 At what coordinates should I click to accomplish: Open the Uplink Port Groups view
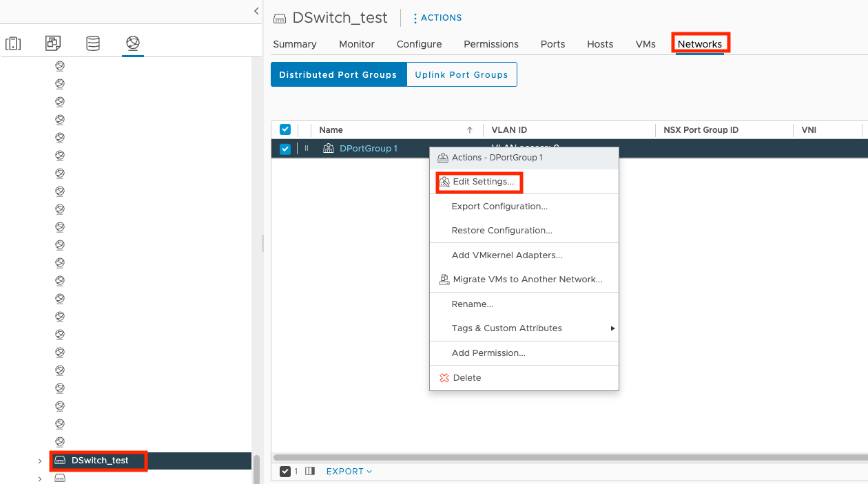click(x=462, y=74)
